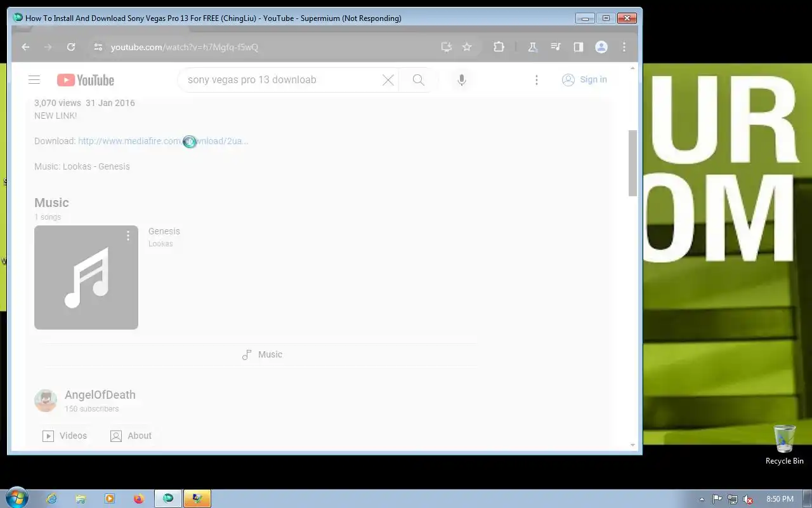Minimize the Supermium window
The height and width of the screenshot is (508, 812).
[x=585, y=18]
